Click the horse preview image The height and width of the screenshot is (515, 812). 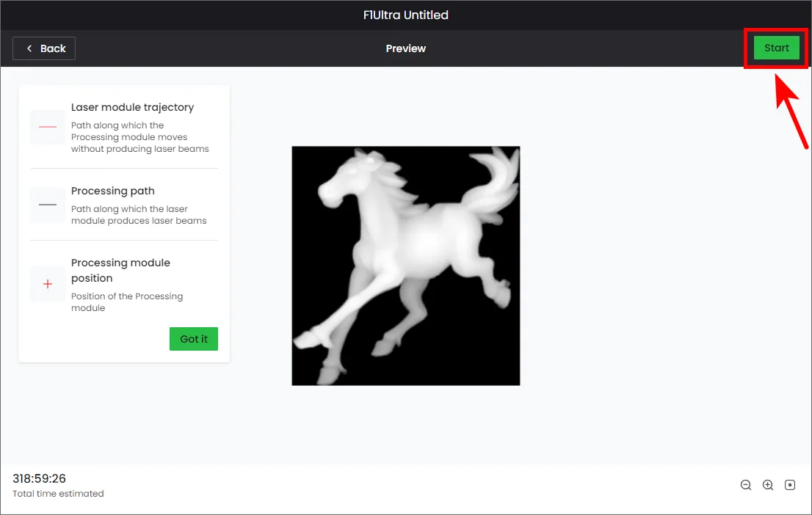(x=406, y=266)
